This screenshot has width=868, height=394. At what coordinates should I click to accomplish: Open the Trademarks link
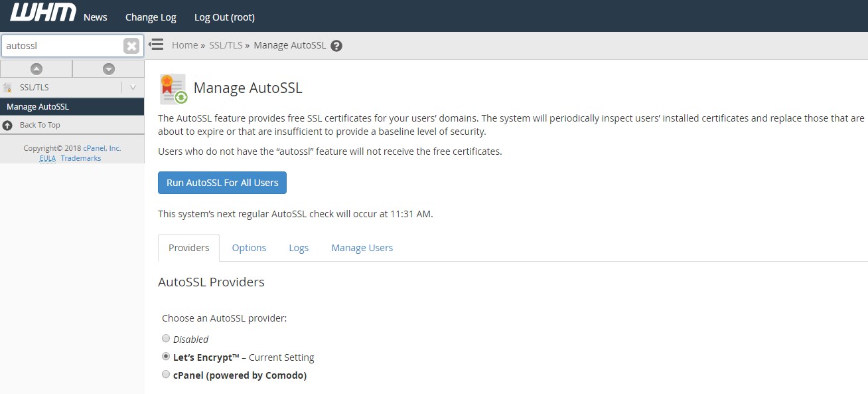(x=81, y=158)
